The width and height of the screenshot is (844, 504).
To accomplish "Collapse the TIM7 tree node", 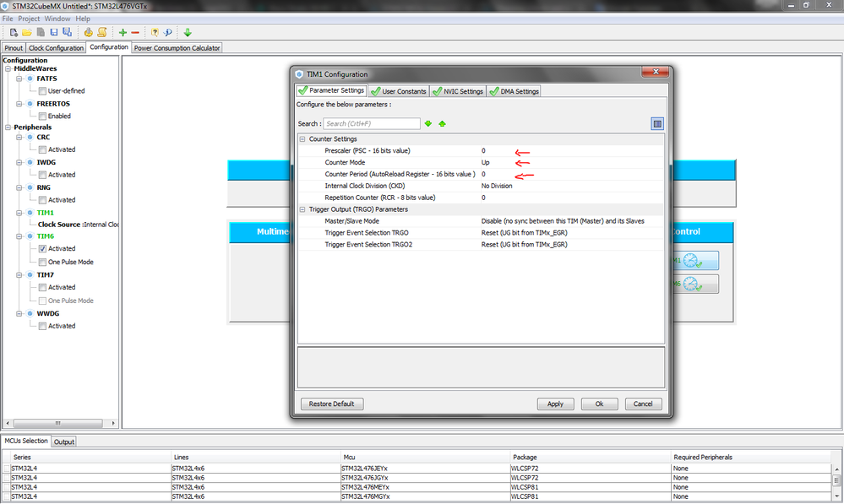I will click(19, 275).
